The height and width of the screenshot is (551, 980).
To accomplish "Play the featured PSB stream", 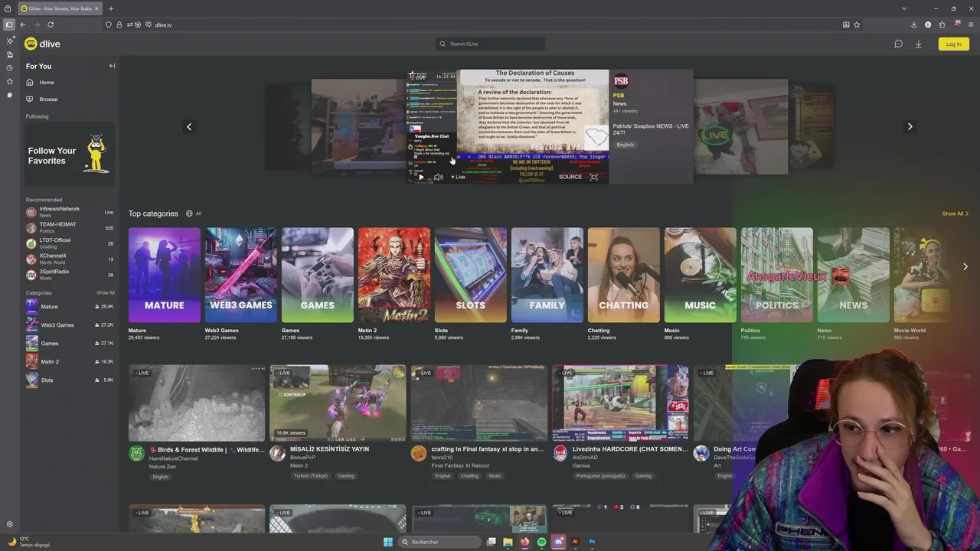I will tap(421, 177).
